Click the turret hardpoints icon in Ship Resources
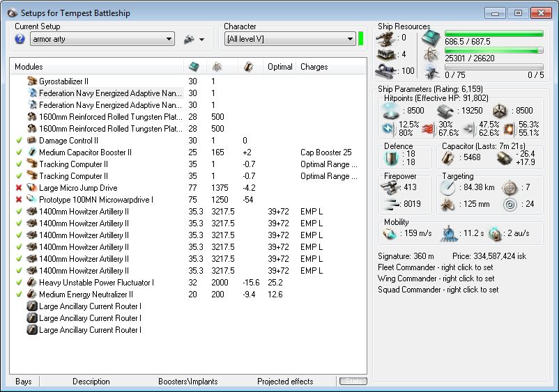This screenshot has height=392, width=559. pos(386,38)
